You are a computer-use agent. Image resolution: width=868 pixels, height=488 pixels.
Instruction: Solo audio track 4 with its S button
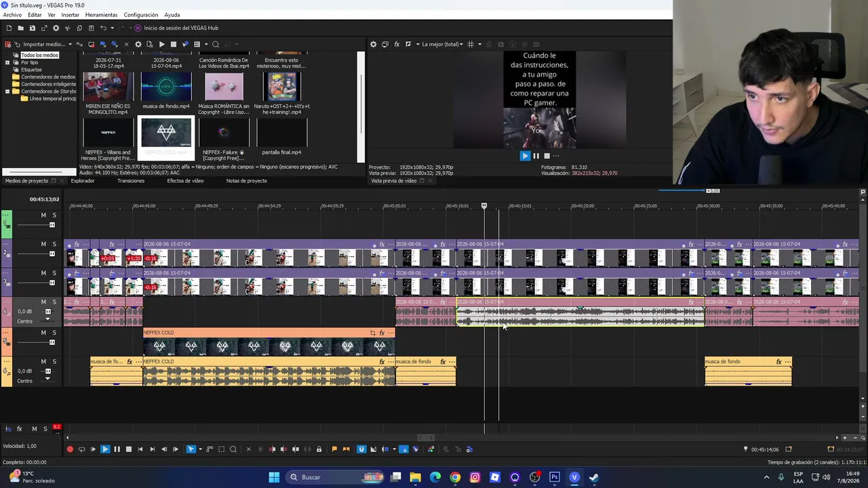click(54, 302)
